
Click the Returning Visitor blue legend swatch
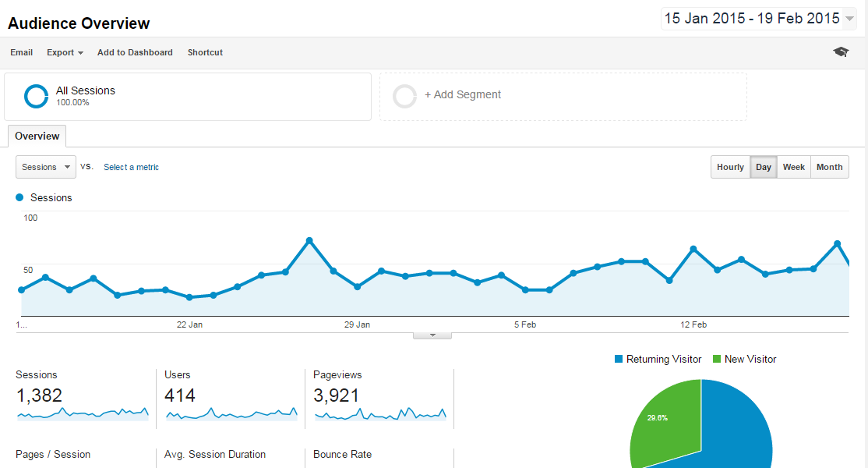click(619, 359)
